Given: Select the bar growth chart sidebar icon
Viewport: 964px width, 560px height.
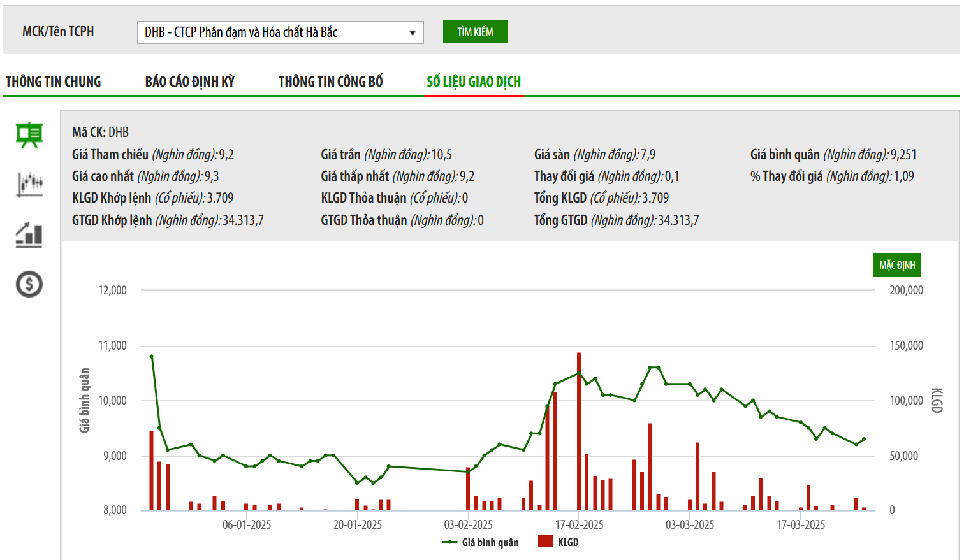Looking at the screenshot, I should 29,234.
